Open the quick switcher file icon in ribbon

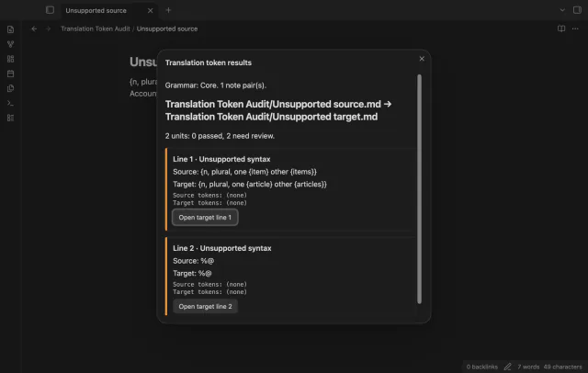click(10, 29)
